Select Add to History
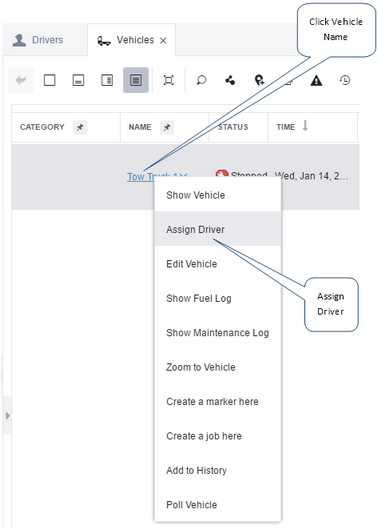Image resolution: width=378 pixels, height=530 pixels. pyautogui.click(x=218, y=470)
